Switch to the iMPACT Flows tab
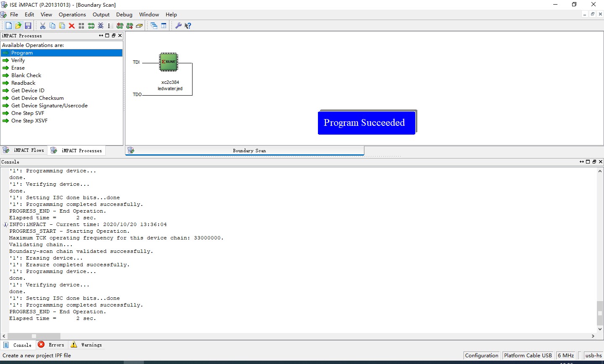Screen dimensions: 604x364 pyautogui.click(x=23, y=150)
